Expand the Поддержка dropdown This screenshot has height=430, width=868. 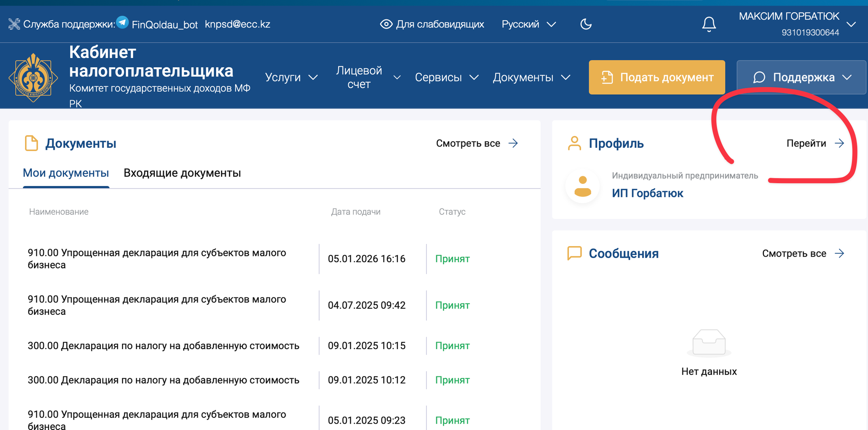[x=800, y=78]
